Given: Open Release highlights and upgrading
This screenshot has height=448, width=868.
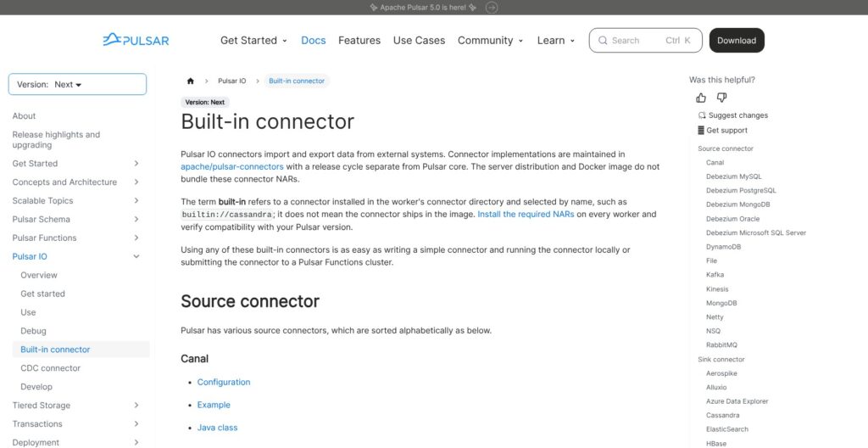Looking at the screenshot, I should [x=56, y=140].
